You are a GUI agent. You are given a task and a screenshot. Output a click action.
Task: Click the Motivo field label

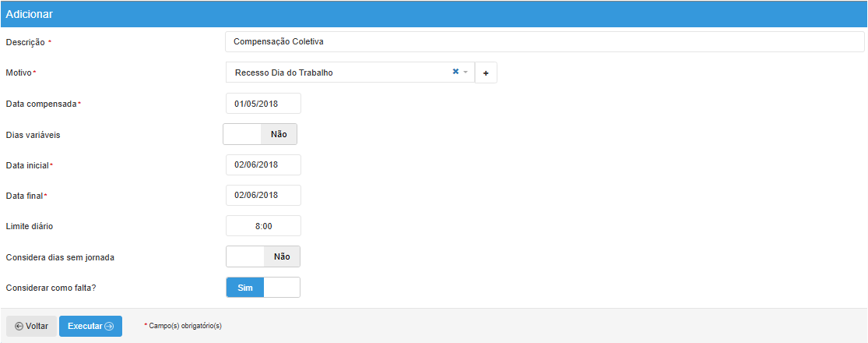pyautogui.click(x=19, y=72)
